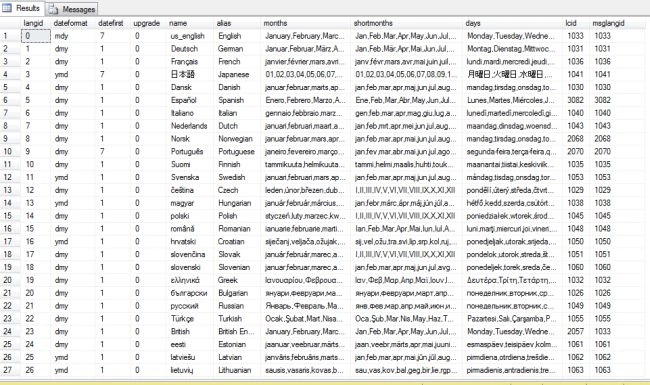Click lcid value 3082
Viewport: 650px width, 385px height.
[x=575, y=100]
